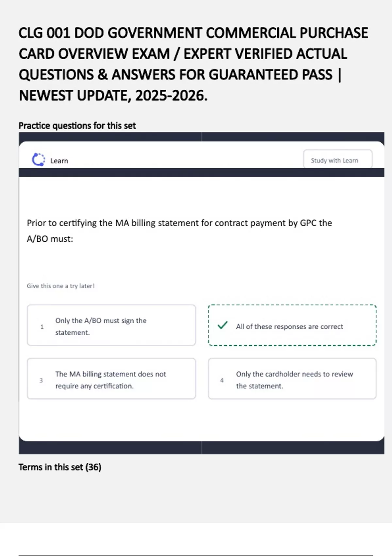Screen dimensions: 392x556
Task: Click the dark bar above the Learn header
Action: [x=201, y=136]
